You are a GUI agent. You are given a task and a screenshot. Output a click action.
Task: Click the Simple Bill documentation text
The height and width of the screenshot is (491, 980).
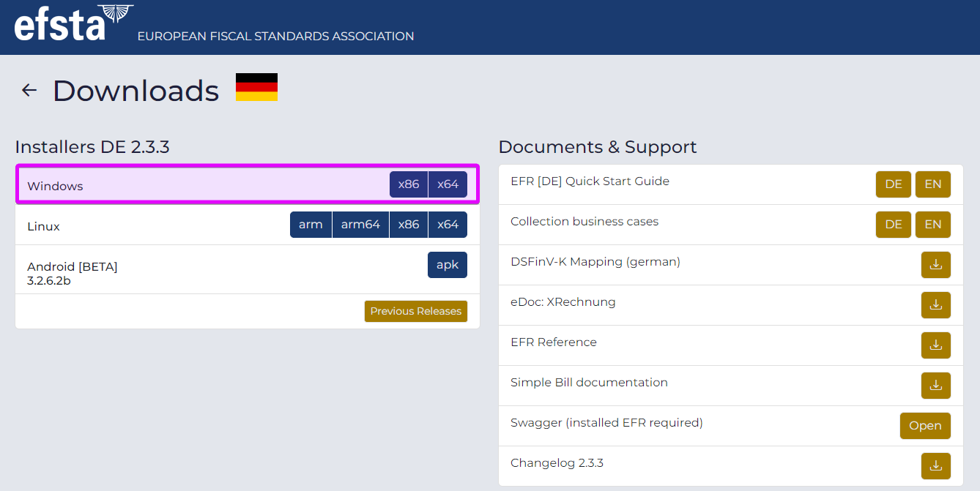[x=589, y=382]
